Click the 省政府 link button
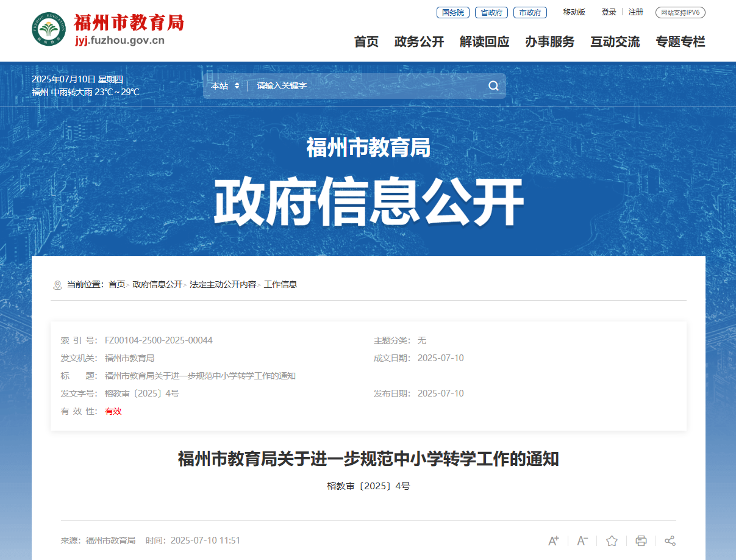This screenshot has height=560, width=736. coord(491,12)
